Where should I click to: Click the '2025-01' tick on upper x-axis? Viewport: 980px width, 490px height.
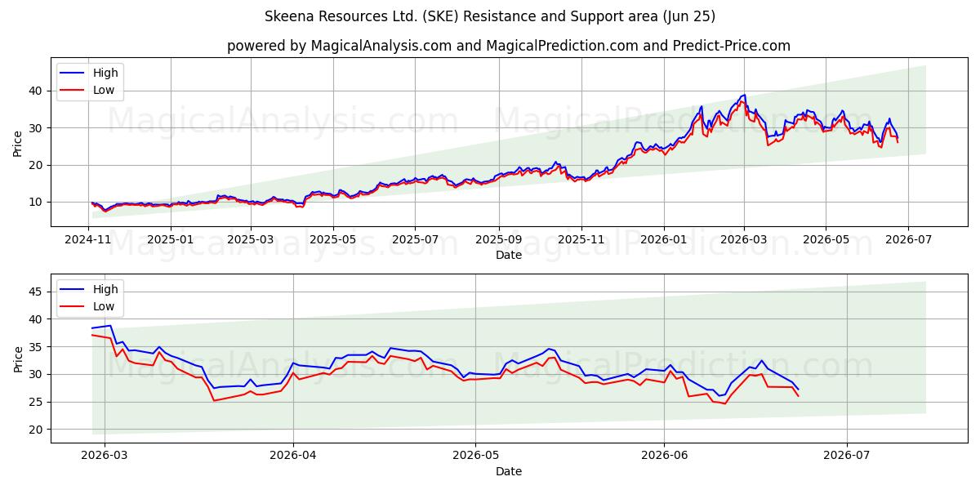(x=170, y=239)
